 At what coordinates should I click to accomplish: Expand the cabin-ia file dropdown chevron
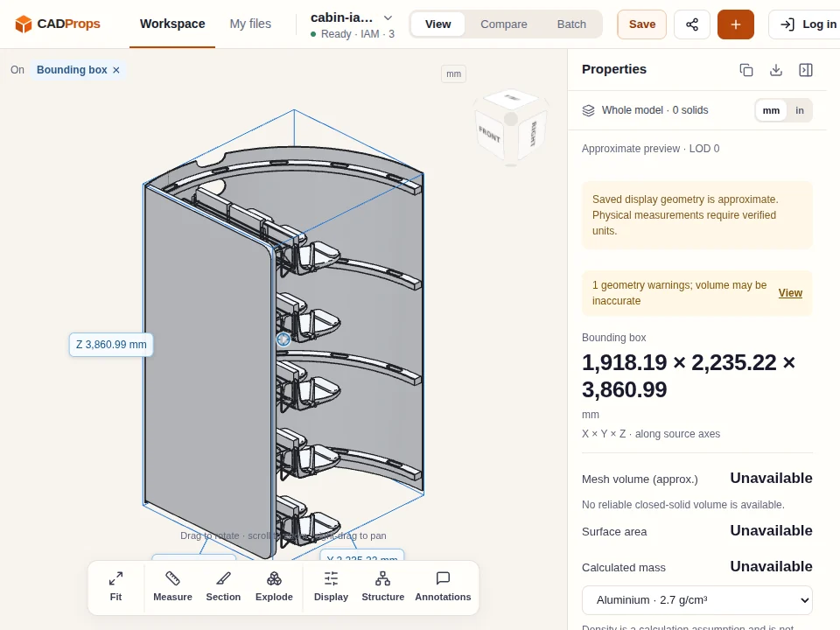pos(388,17)
